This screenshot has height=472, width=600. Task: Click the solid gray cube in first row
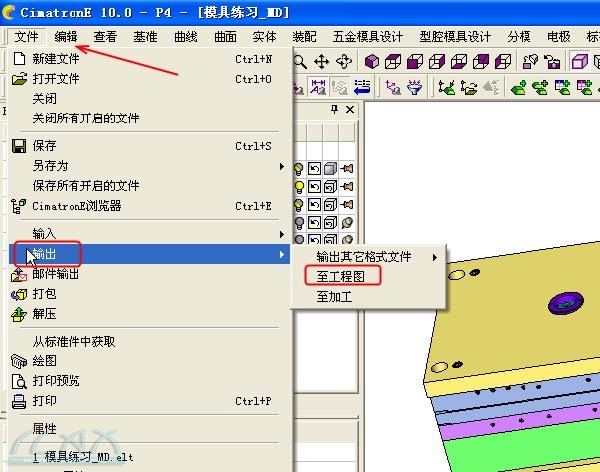tap(330, 168)
